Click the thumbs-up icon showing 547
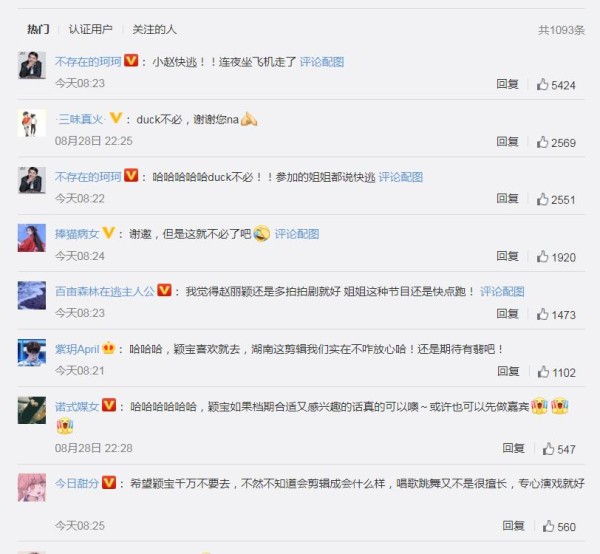600x554 pixels. [548, 449]
